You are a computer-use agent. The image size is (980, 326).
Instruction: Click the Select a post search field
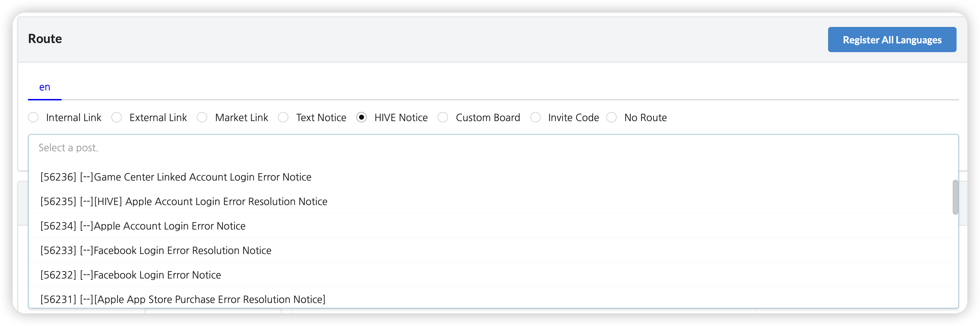493,148
